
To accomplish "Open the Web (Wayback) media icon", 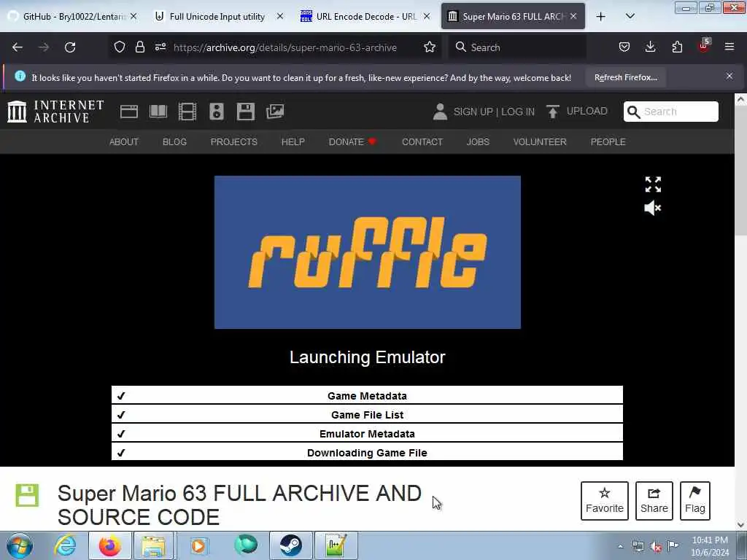I will [129, 112].
